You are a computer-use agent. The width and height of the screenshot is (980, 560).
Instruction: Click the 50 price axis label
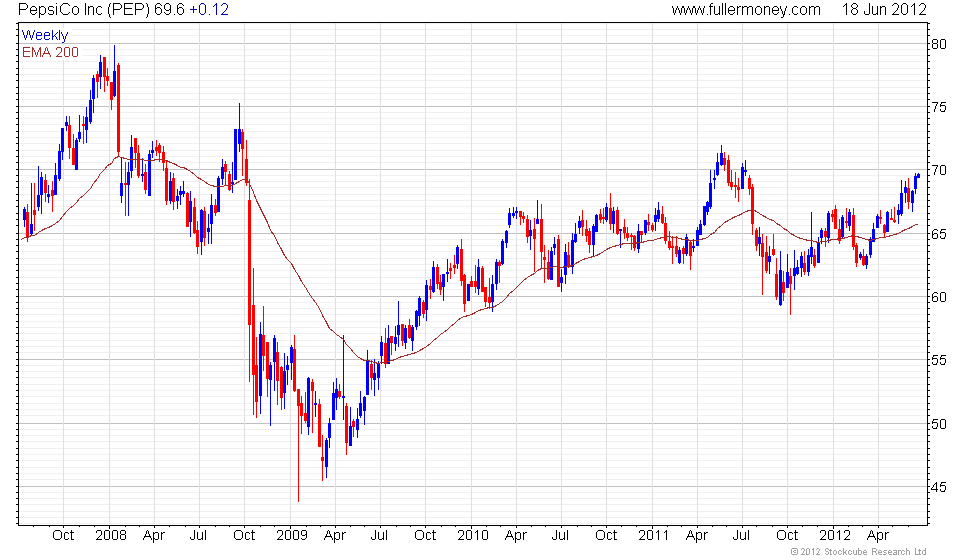(x=939, y=424)
